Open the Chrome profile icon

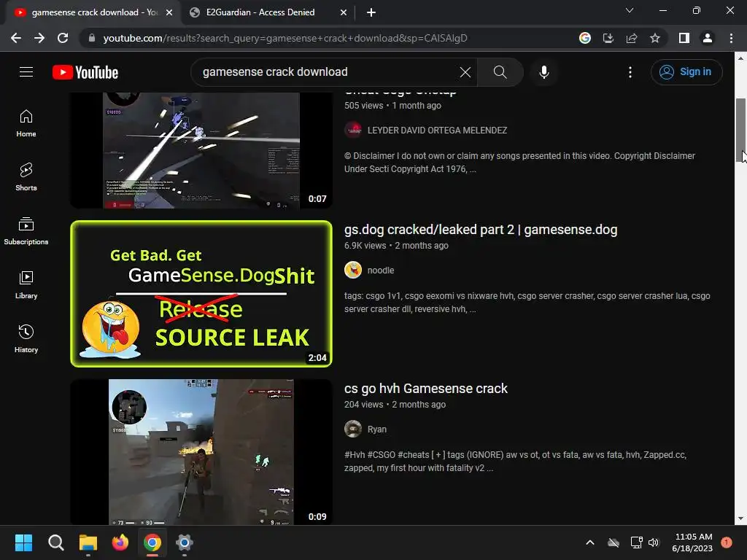tap(708, 38)
